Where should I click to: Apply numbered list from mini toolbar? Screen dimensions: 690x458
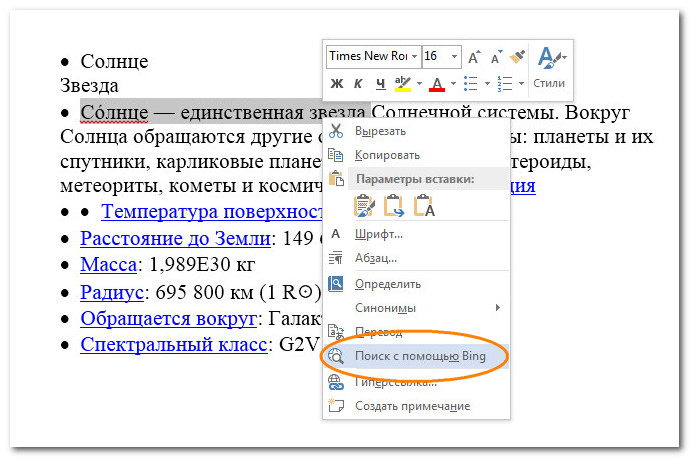click(x=504, y=83)
